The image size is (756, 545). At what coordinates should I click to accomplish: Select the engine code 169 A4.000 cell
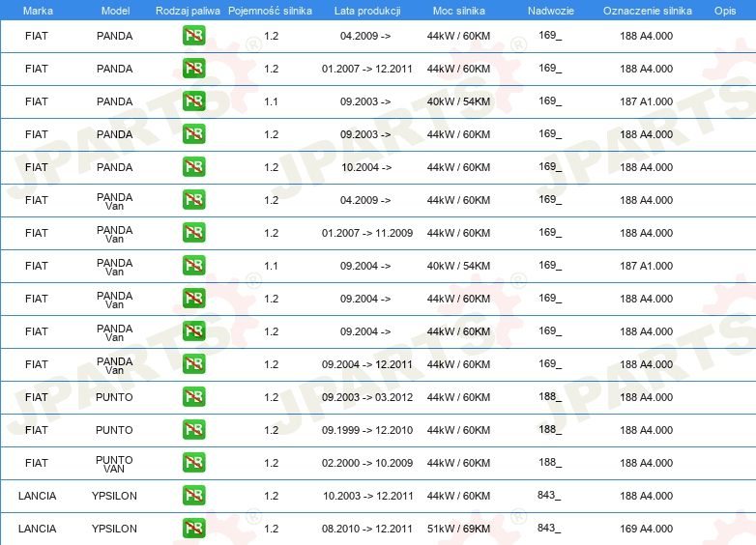point(646,529)
